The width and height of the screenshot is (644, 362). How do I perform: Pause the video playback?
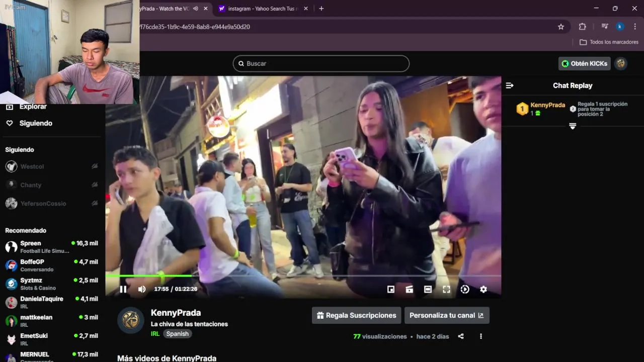(x=123, y=289)
